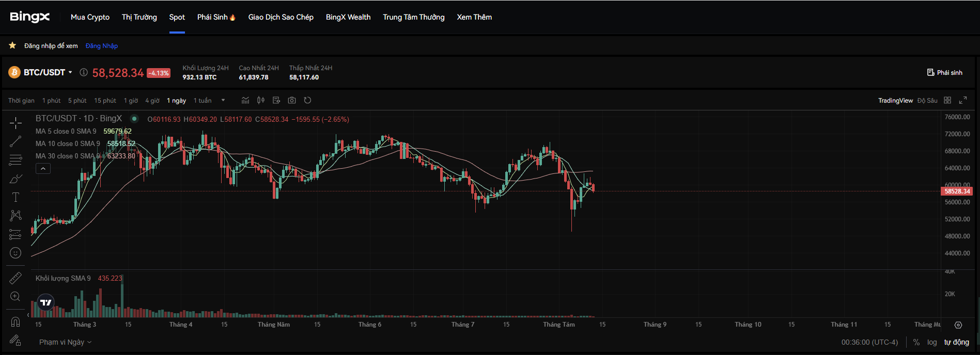Select the text annotation tool
The image size is (980, 355).
pos(15,197)
